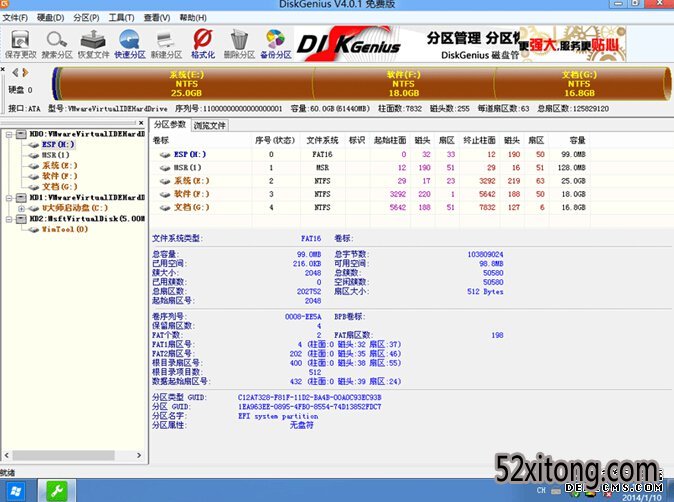Open the View (查看) menu

pos(156,18)
